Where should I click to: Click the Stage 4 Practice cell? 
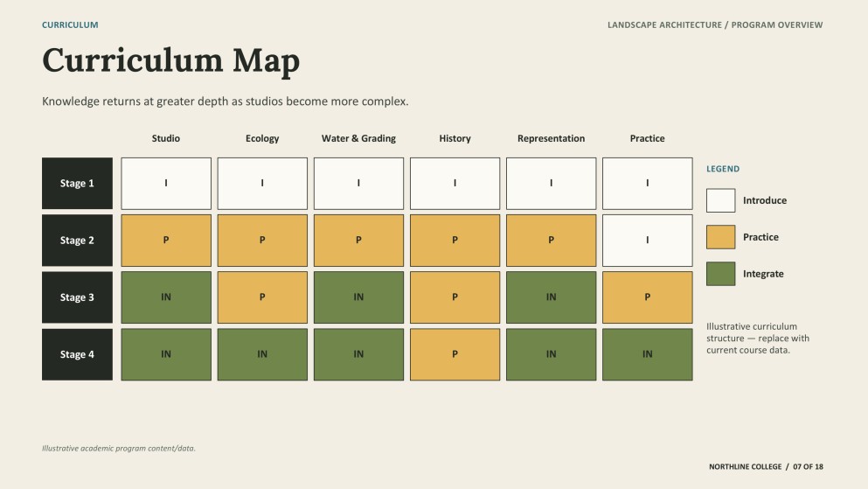648,354
